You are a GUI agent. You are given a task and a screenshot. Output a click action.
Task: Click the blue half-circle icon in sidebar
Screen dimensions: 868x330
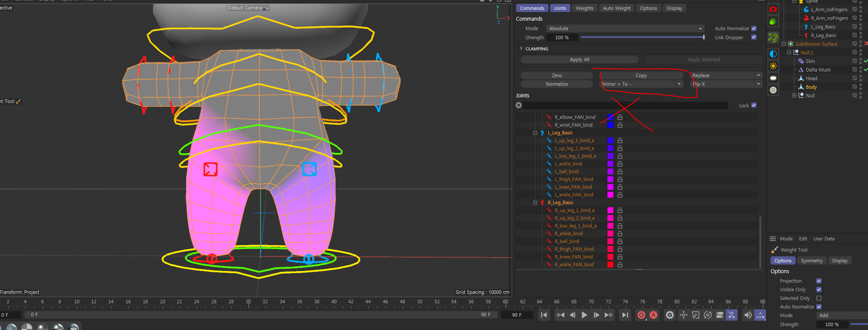click(x=773, y=54)
